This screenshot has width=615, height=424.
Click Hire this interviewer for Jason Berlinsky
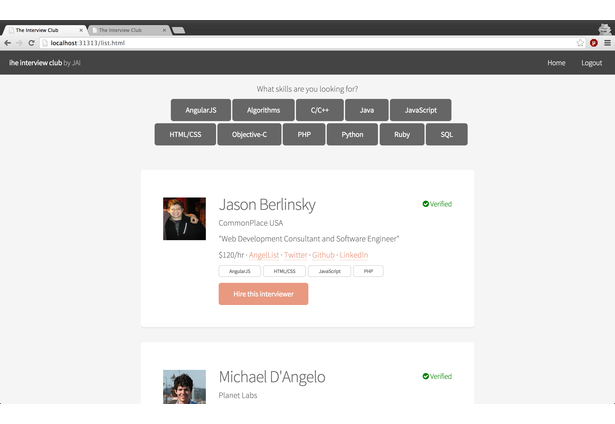[x=263, y=294]
